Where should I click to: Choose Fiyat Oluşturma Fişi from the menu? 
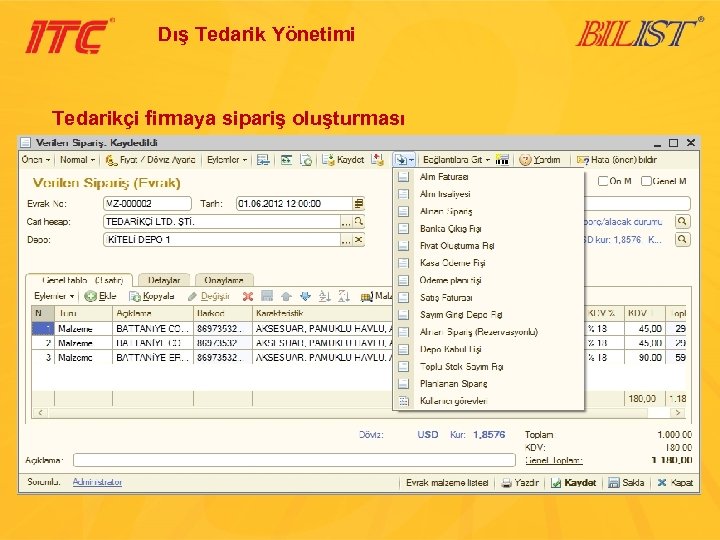tap(489, 246)
